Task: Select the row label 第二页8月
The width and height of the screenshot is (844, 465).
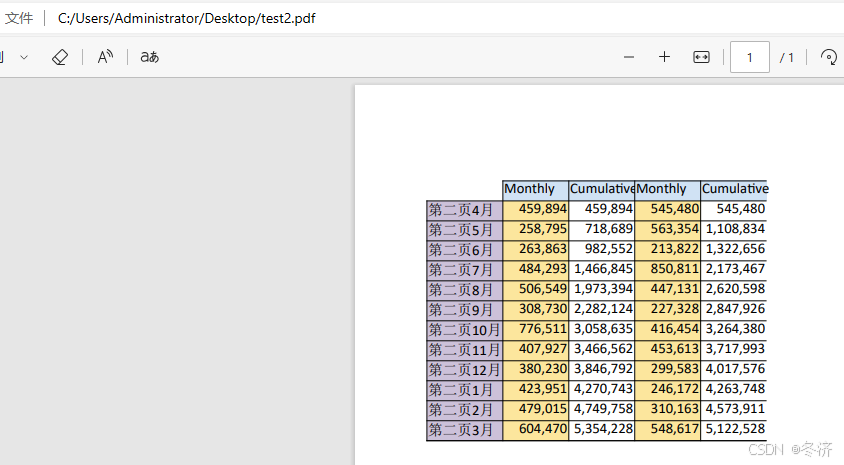Action: click(x=461, y=290)
